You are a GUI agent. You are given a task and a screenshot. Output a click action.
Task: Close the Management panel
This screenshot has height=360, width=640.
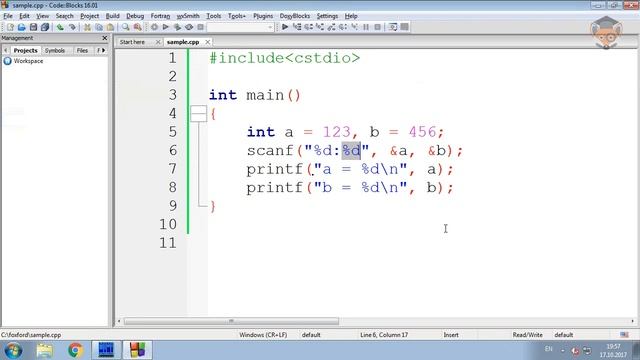tap(104, 38)
